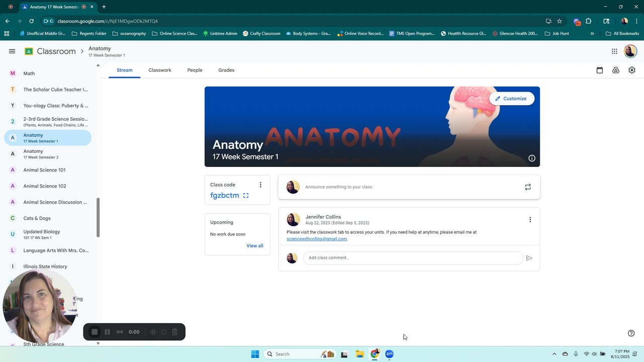Open File Explorer from the taskbar
644x362 pixels.
point(360,354)
